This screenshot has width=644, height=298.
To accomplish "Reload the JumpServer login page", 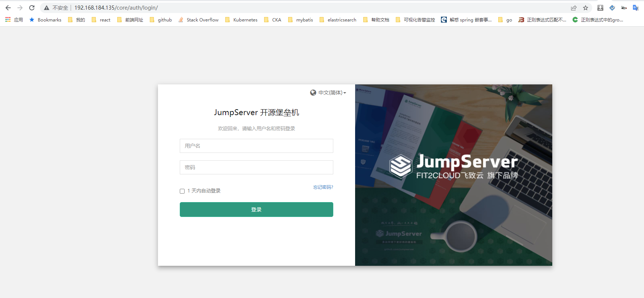I will (32, 8).
